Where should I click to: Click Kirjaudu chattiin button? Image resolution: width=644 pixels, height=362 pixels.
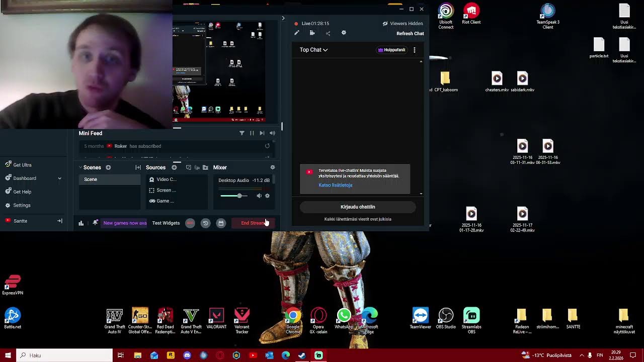[358, 207]
